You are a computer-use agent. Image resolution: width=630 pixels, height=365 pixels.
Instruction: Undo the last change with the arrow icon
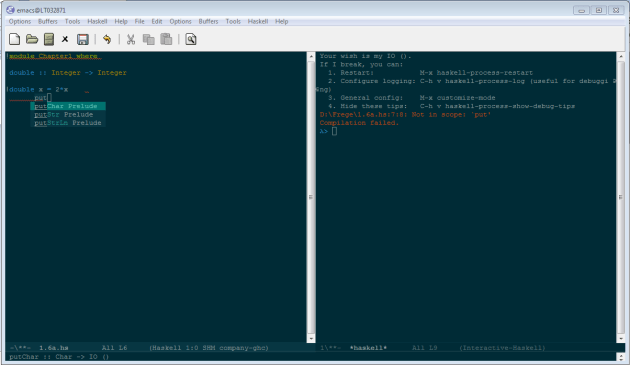tap(107, 39)
